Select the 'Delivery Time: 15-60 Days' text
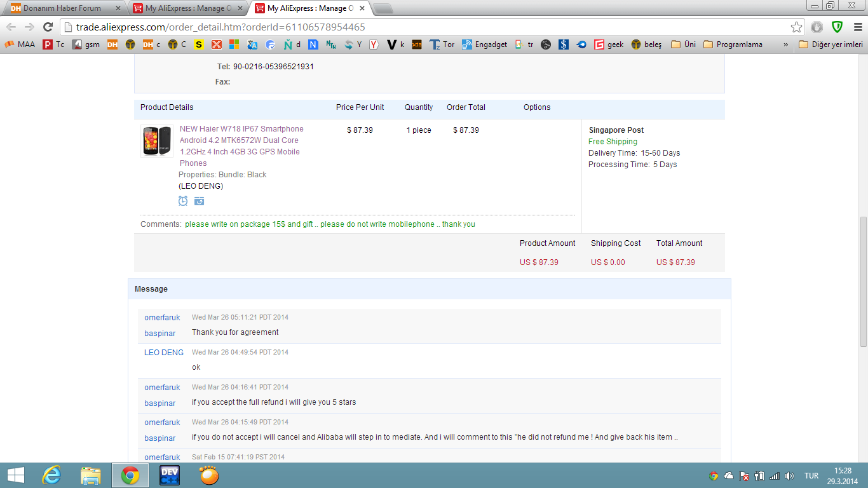 pyautogui.click(x=634, y=153)
